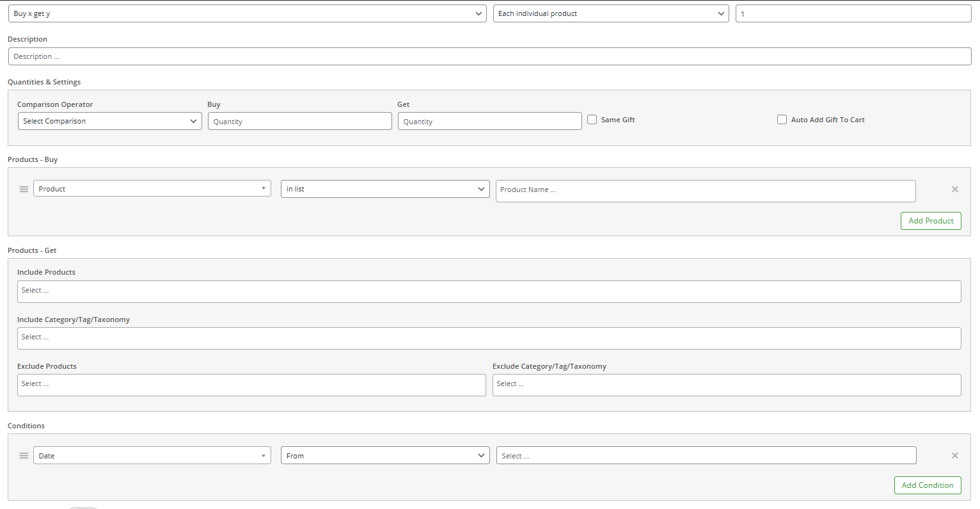
Task: Delete the Date condition with X icon
Action: coord(954,456)
